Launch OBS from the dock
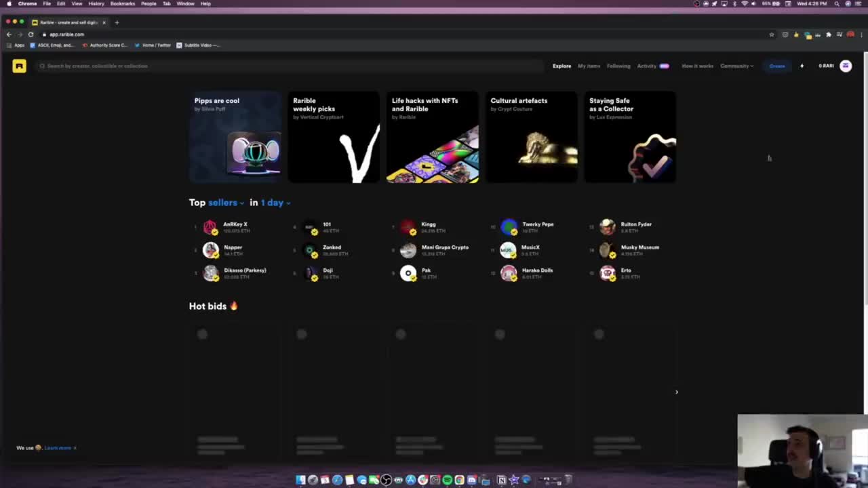The width and height of the screenshot is (868, 488). point(386,480)
